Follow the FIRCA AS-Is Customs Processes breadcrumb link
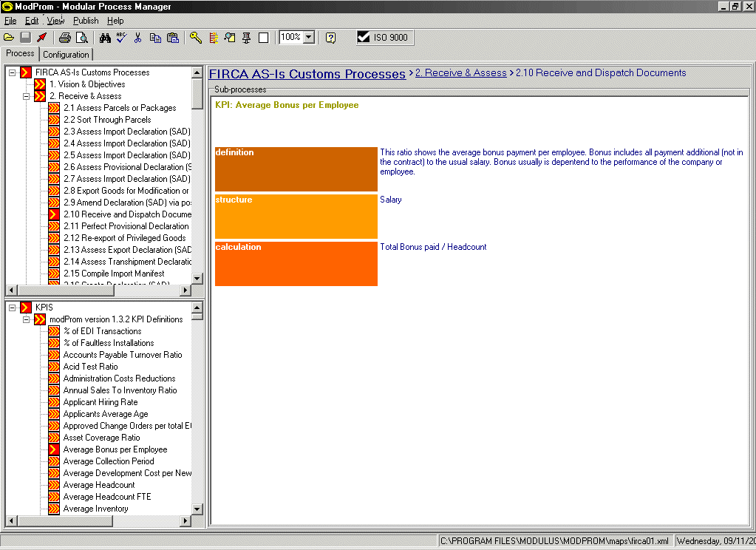Image resolution: width=756 pixels, height=550 pixels. [307, 74]
